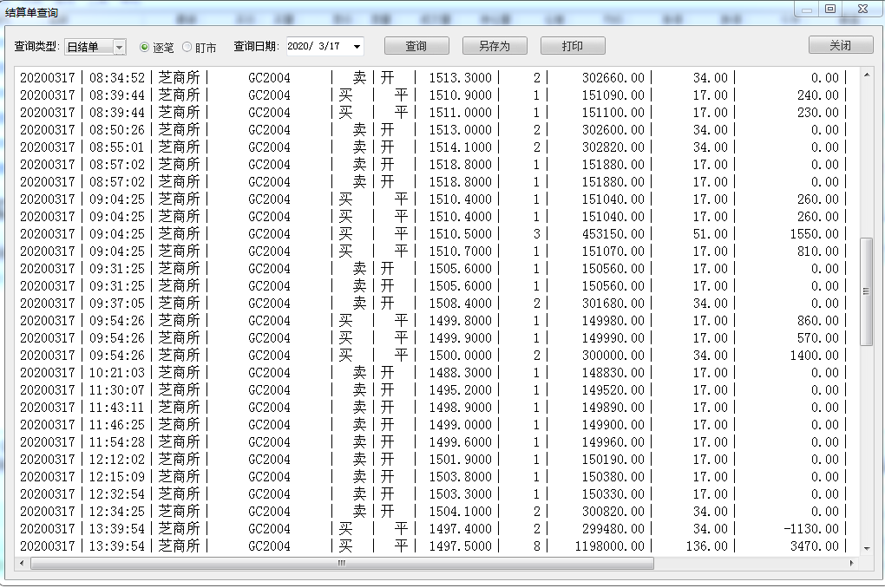Click the price 1498.9000
The height and width of the screenshot is (588, 885).
click(x=460, y=408)
